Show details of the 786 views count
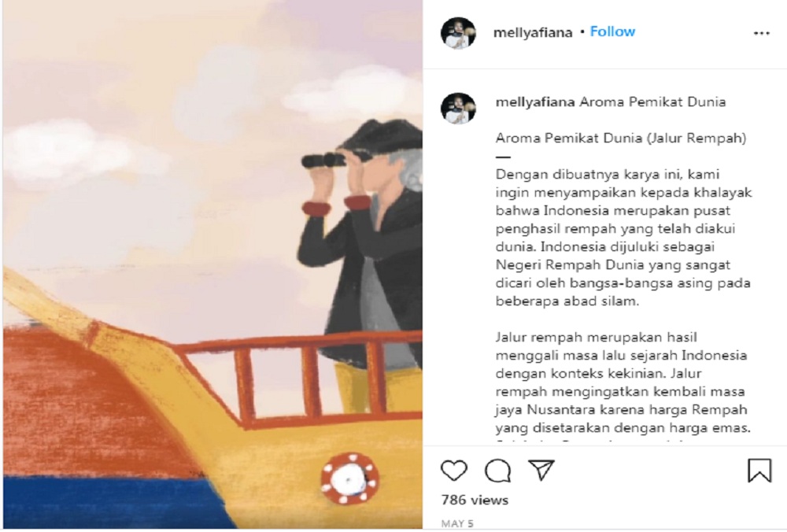Image resolution: width=787 pixels, height=532 pixels. (475, 500)
